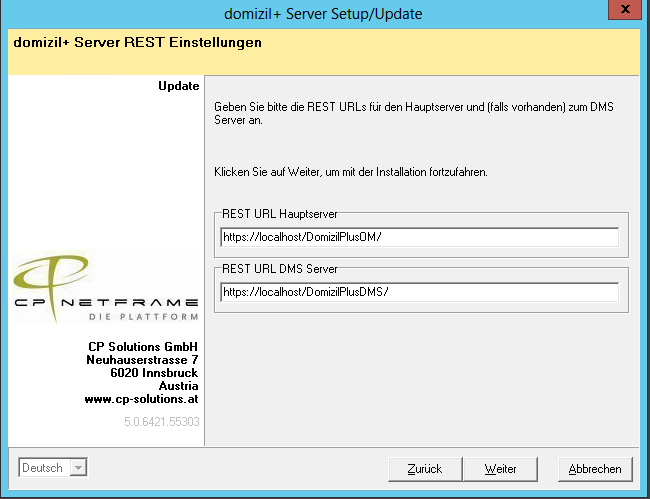Click the 'Klicken Sie auf Weiter' instruction text

[x=351, y=172]
